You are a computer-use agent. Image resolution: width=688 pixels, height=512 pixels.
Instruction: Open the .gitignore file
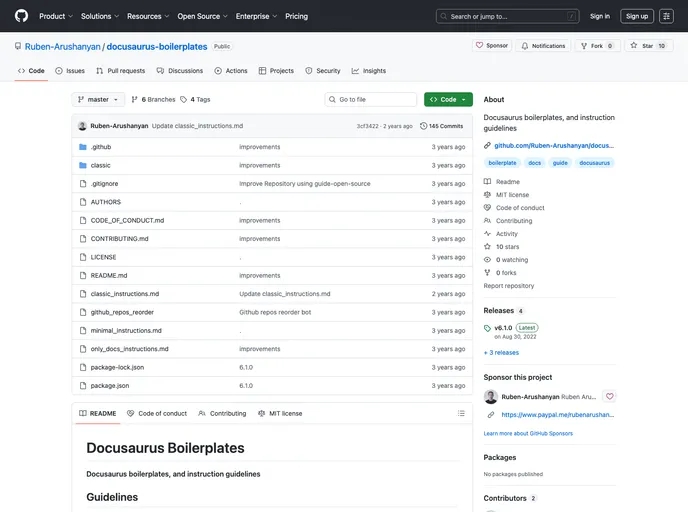[x=104, y=184]
